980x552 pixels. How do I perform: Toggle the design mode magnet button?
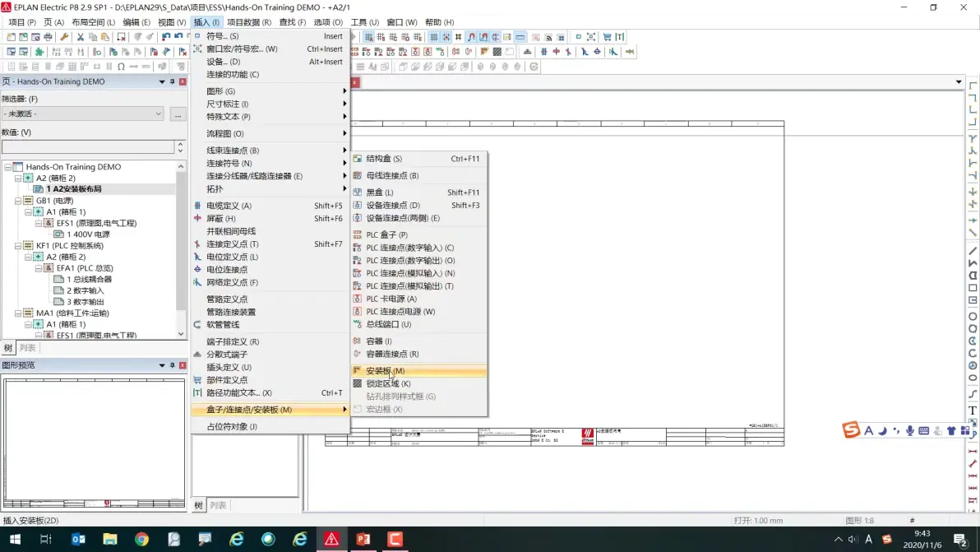483,37
